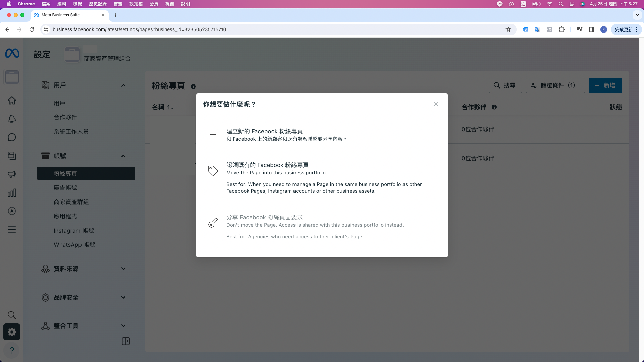Click the Meta logo icon
Image resolution: width=644 pixels, height=362 pixels.
pyautogui.click(x=12, y=53)
